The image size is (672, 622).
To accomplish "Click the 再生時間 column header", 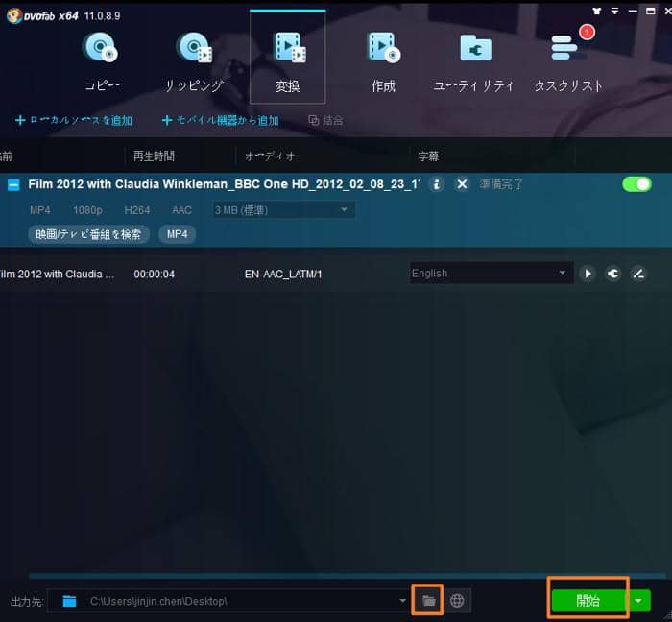I will [154, 155].
